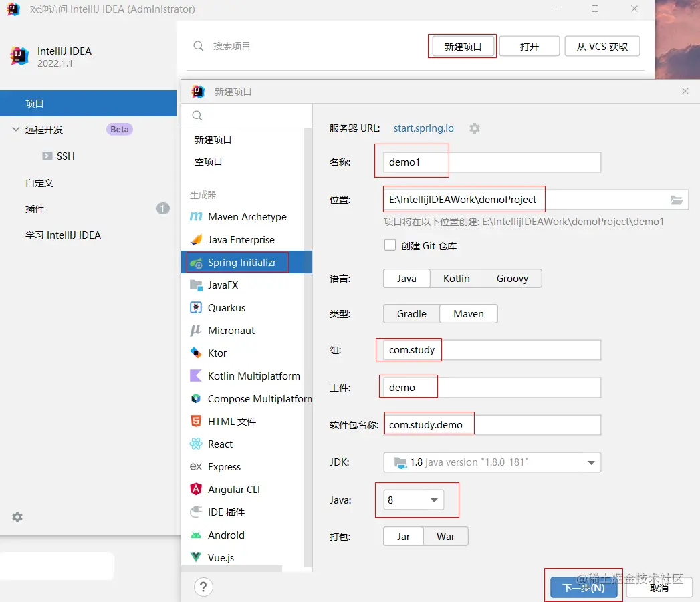Click the Maven Archetype generator icon
The width and height of the screenshot is (700, 602).
pos(195,217)
